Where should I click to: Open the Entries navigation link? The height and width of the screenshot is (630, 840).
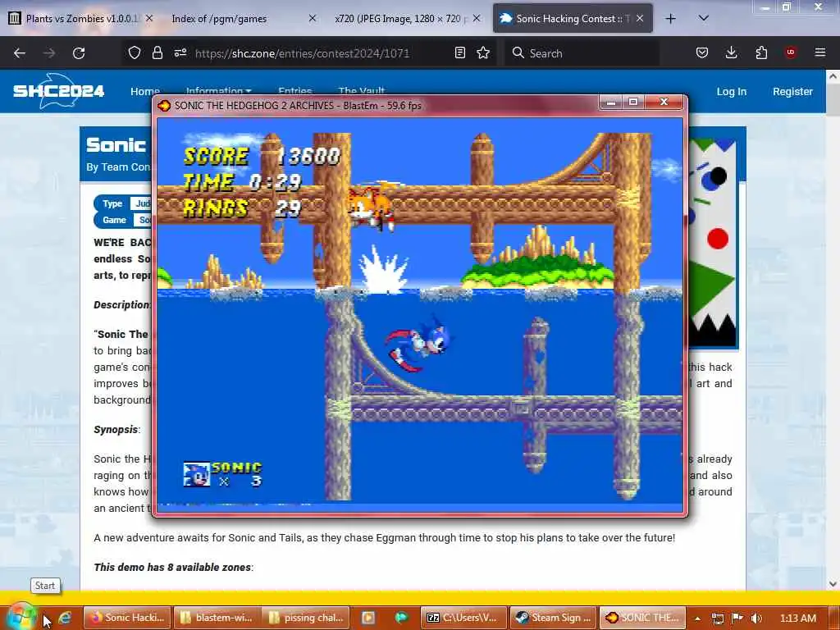pyautogui.click(x=294, y=91)
